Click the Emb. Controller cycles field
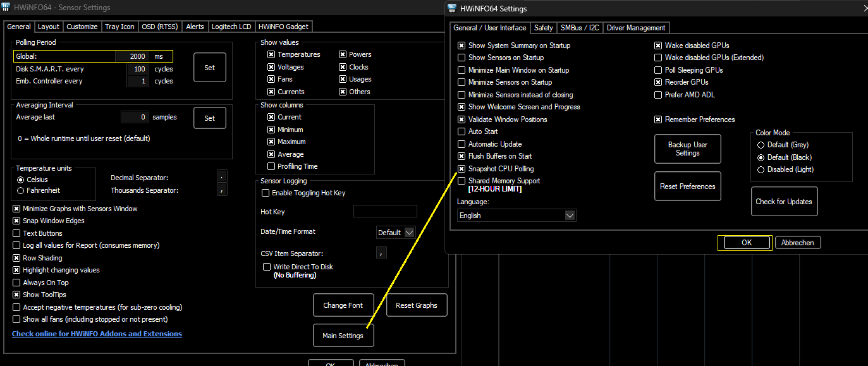The image size is (868, 366). click(138, 81)
